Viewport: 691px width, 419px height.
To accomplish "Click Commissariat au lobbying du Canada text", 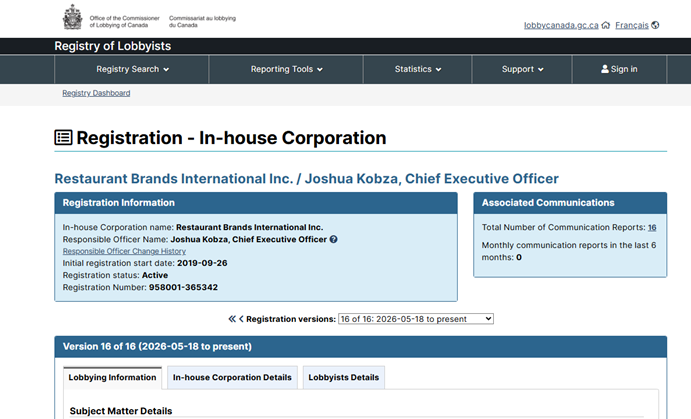I will 202,22.
